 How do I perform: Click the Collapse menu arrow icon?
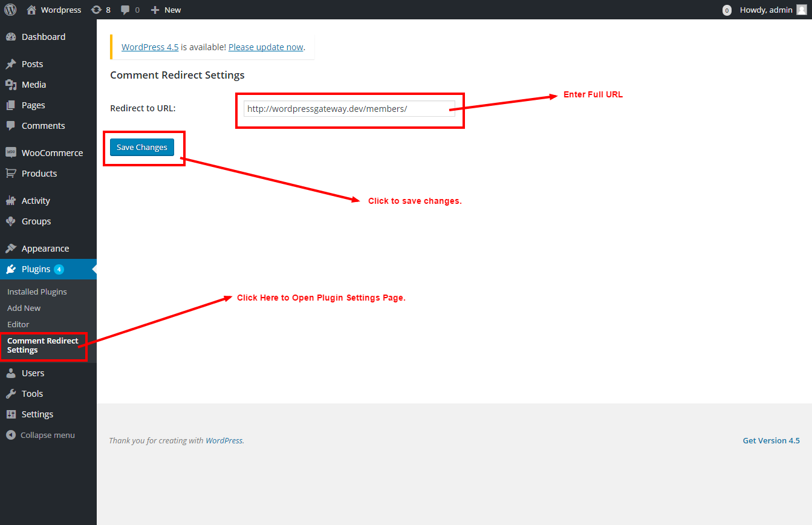pyautogui.click(x=11, y=435)
